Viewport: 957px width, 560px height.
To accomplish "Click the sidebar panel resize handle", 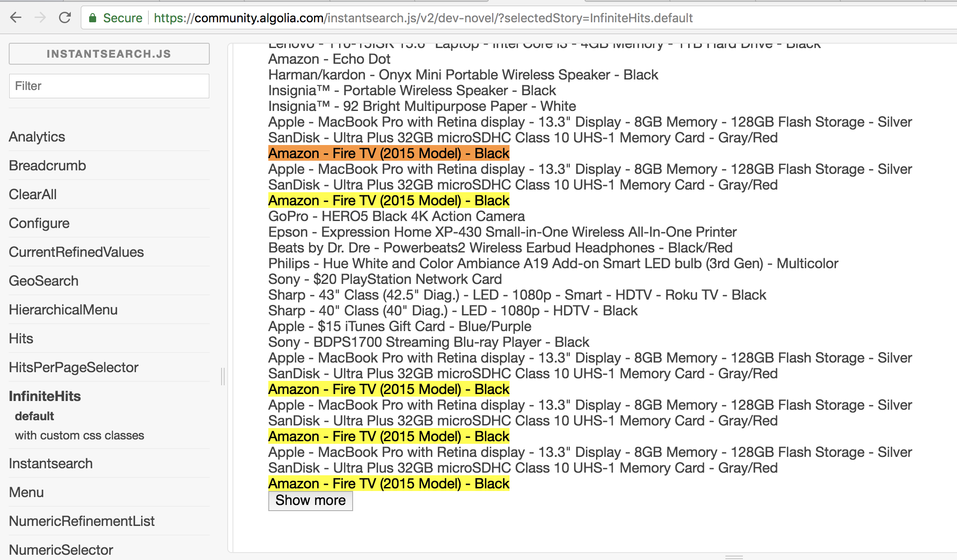I will click(x=223, y=377).
